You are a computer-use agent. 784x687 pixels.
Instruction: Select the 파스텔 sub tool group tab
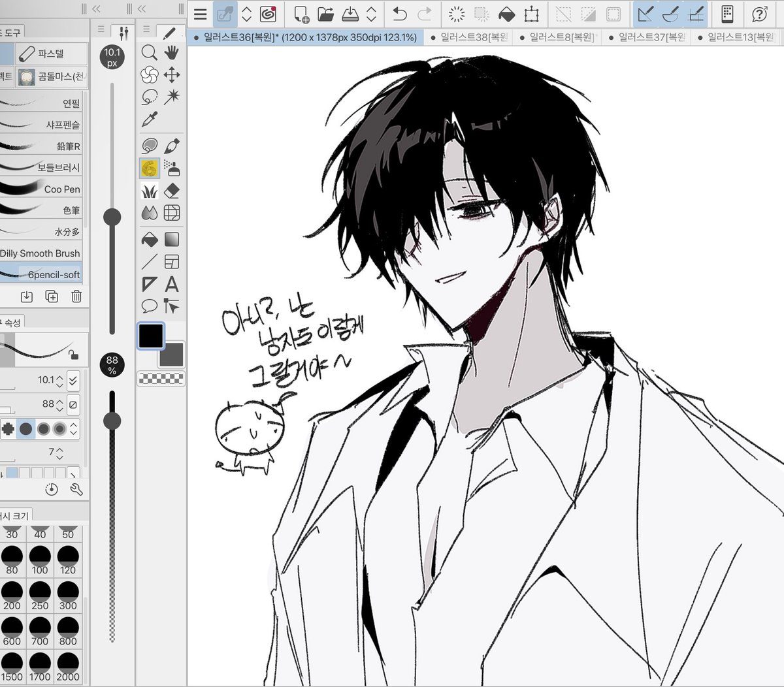(x=52, y=54)
